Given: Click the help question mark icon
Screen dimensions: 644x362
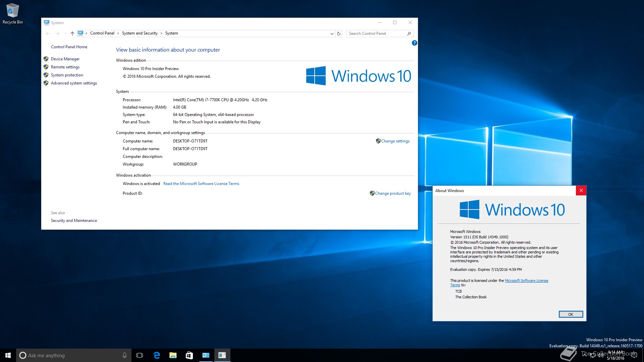Looking at the screenshot, I should coord(414,43).
